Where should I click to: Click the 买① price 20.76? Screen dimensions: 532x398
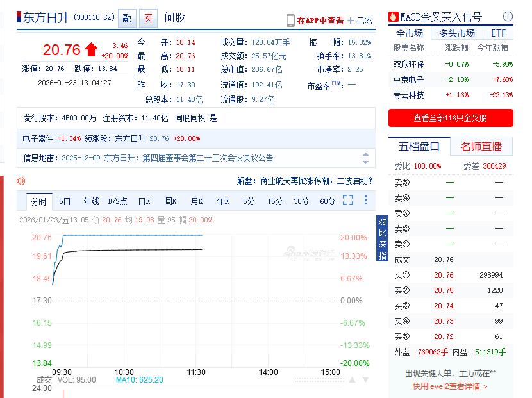(x=444, y=275)
